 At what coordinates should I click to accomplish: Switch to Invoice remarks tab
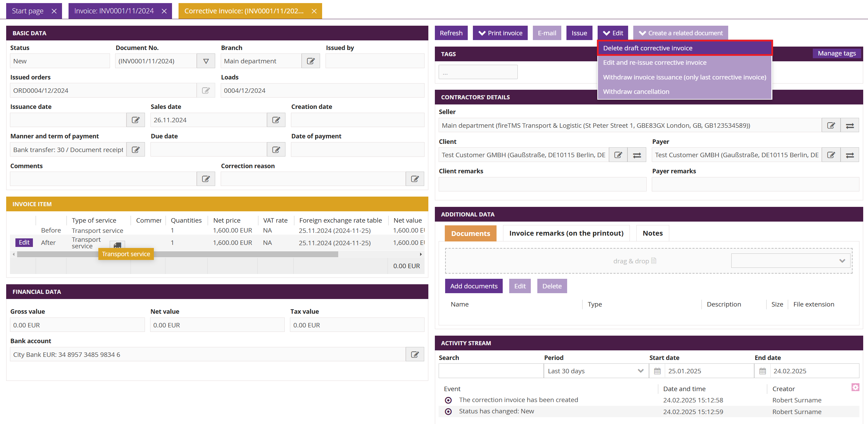pos(566,233)
